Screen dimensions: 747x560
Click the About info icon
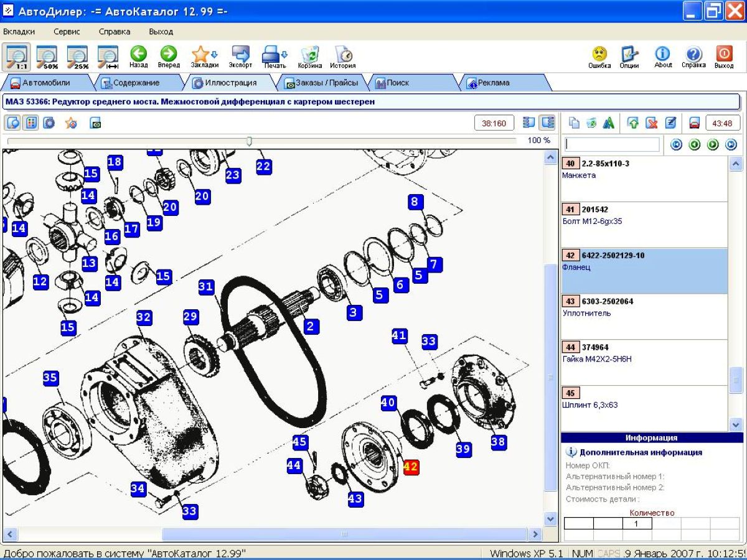(663, 57)
